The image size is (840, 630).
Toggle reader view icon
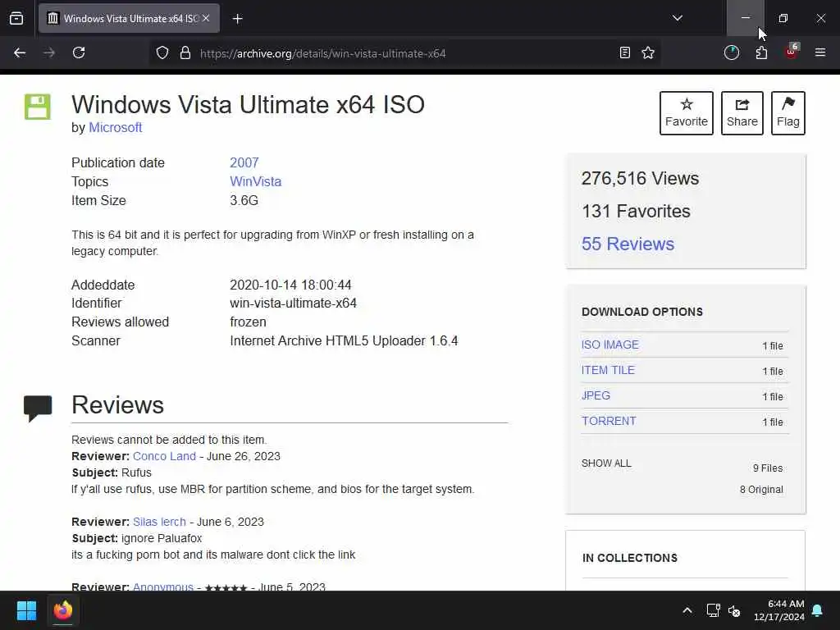click(x=624, y=52)
